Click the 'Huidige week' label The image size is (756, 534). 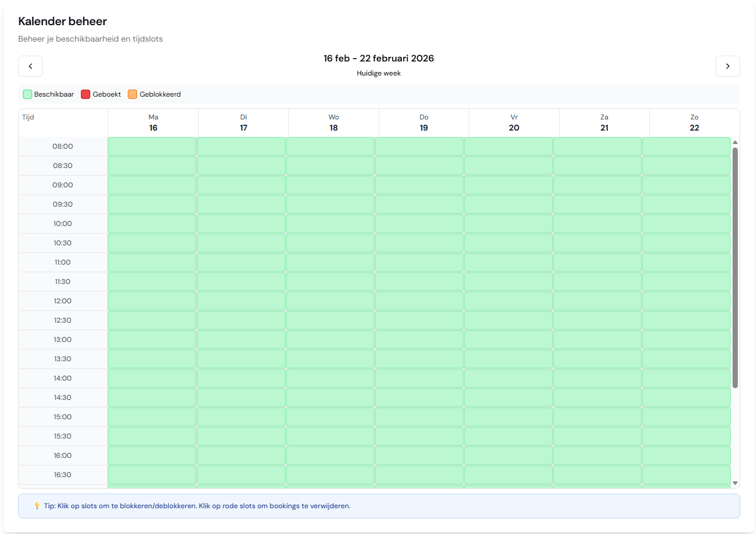tap(379, 73)
